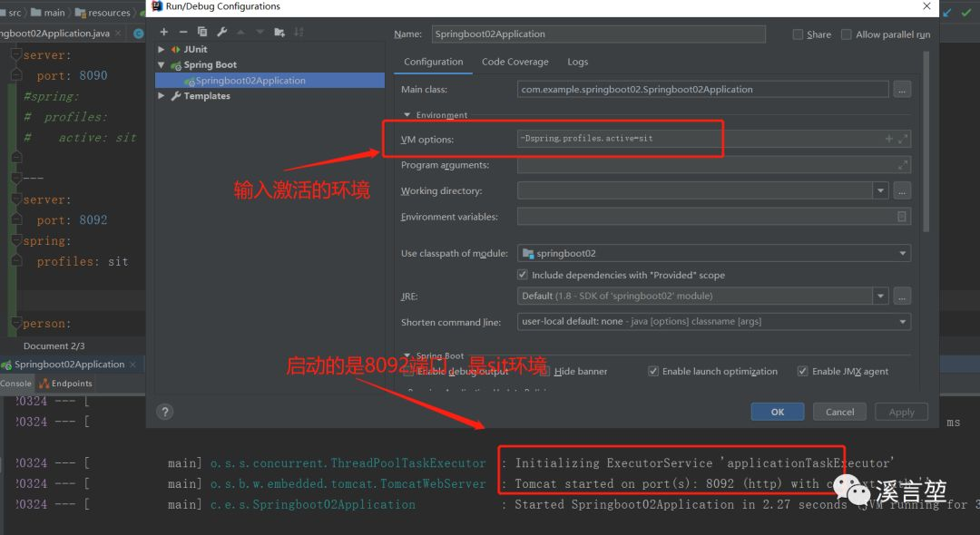Image resolution: width=980 pixels, height=535 pixels.
Task: Focus the Program arguments input field
Action: click(714, 165)
